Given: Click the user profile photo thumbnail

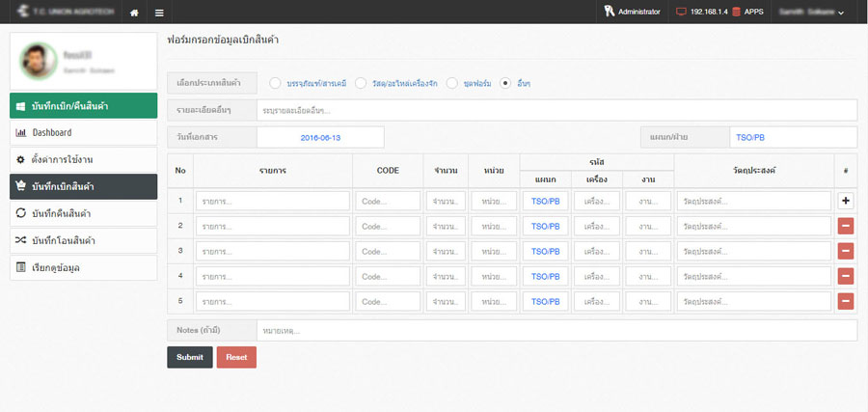Looking at the screenshot, I should pos(39,62).
